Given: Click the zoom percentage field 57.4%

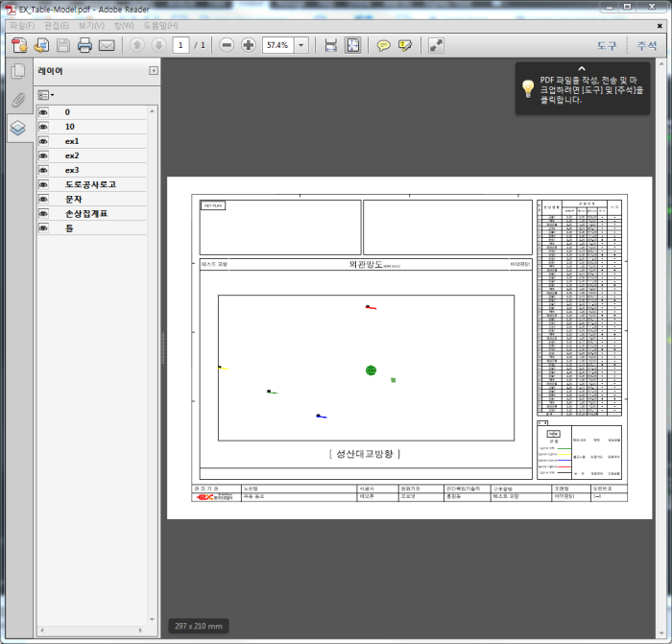Looking at the screenshot, I should point(277,45).
